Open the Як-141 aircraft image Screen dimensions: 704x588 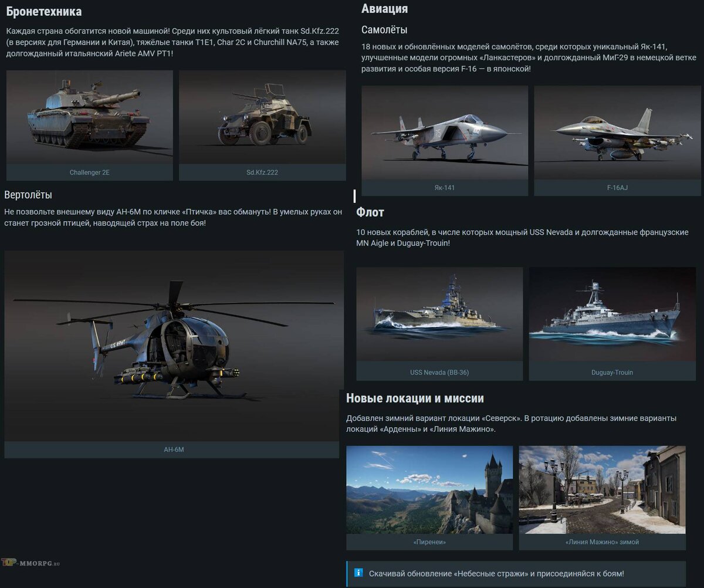click(445, 133)
